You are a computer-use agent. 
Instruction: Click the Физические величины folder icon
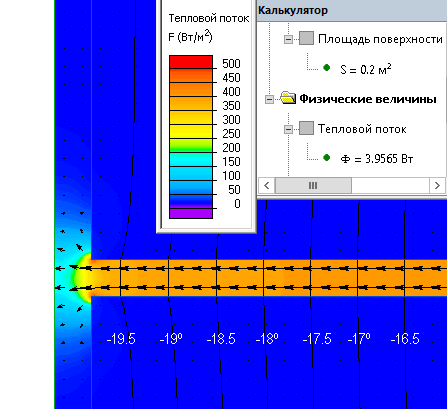coord(288,98)
